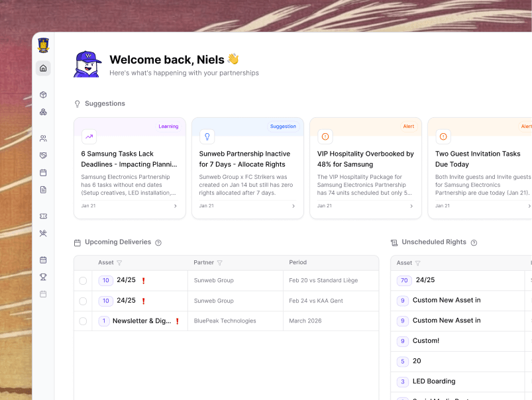Select the package/assets icon in sidebar
The width and height of the screenshot is (532, 400).
43,95
